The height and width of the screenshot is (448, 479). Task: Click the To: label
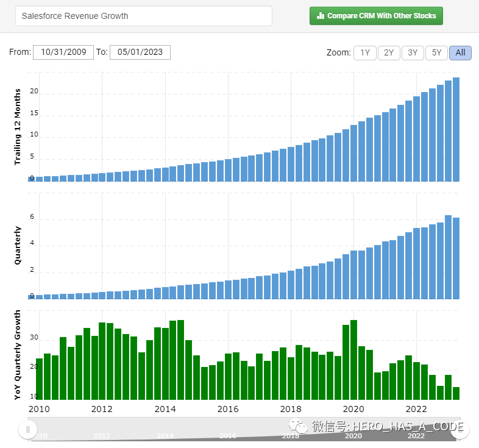(x=102, y=52)
